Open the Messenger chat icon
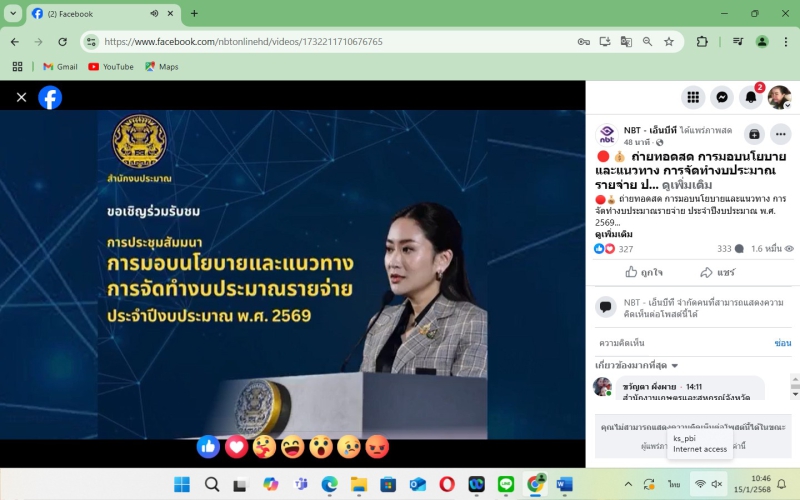The width and height of the screenshot is (800, 500). [721, 97]
